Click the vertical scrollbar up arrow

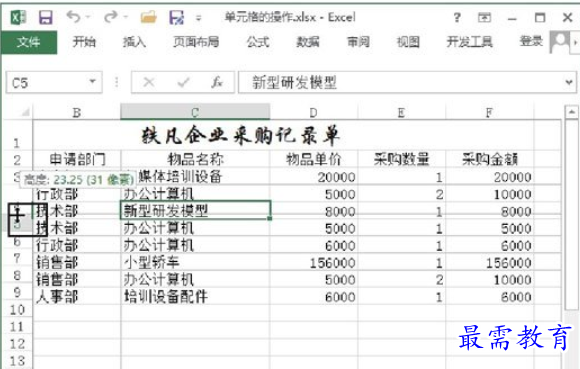click(x=571, y=112)
